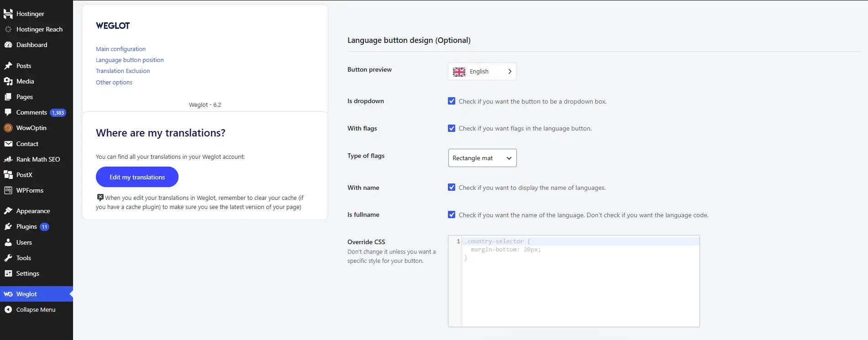Jump to Main configuration section
This screenshot has width=868, height=340.
121,49
